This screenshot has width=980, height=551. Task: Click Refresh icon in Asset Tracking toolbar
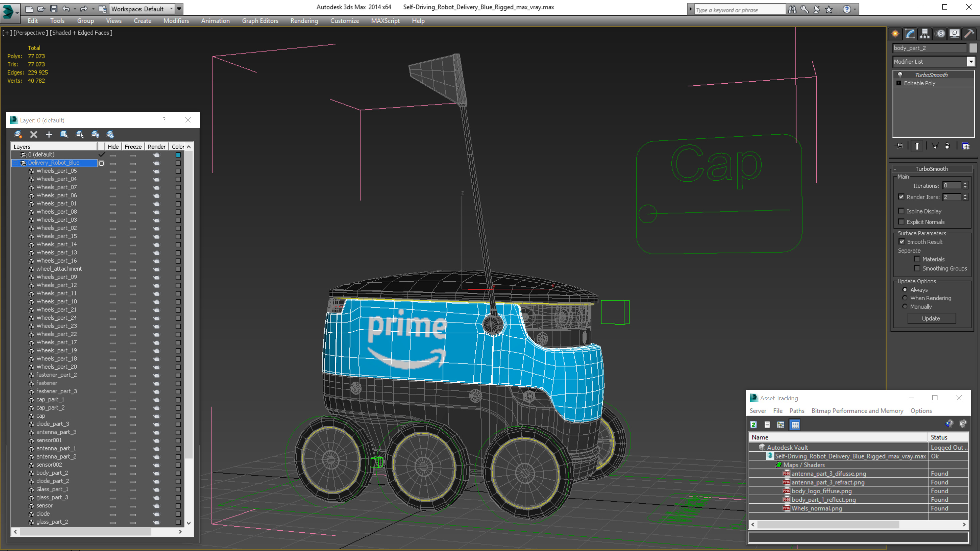(754, 425)
